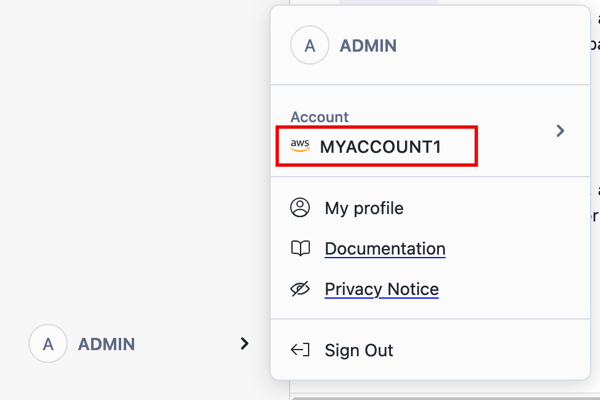Open the Privacy Notice link
This screenshot has width=600, height=400.
(381, 289)
